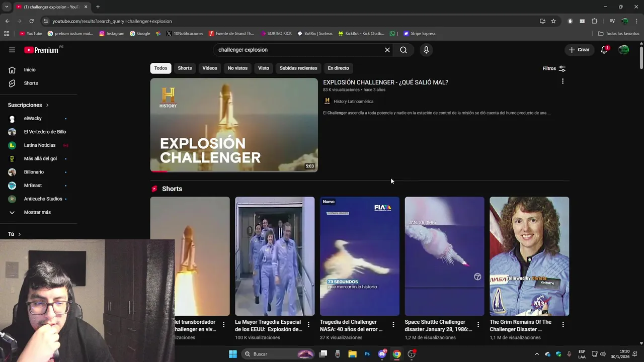644x362 pixels.
Task: Open Photoshop from the taskbar
Action: click(367, 354)
